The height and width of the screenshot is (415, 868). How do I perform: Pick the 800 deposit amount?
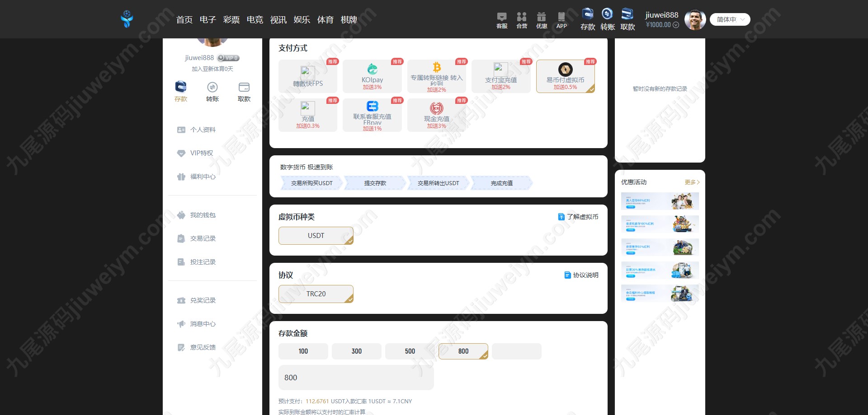tap(463, 351)
